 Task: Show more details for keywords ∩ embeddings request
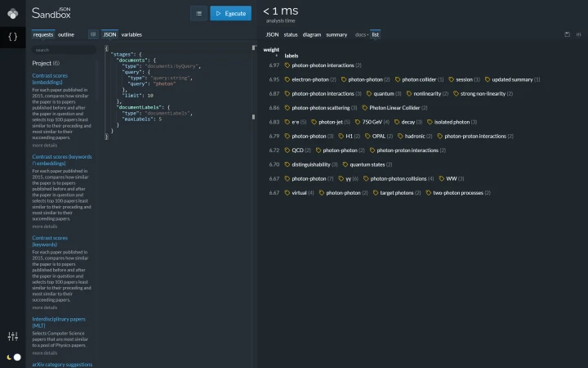click(45, 227)
